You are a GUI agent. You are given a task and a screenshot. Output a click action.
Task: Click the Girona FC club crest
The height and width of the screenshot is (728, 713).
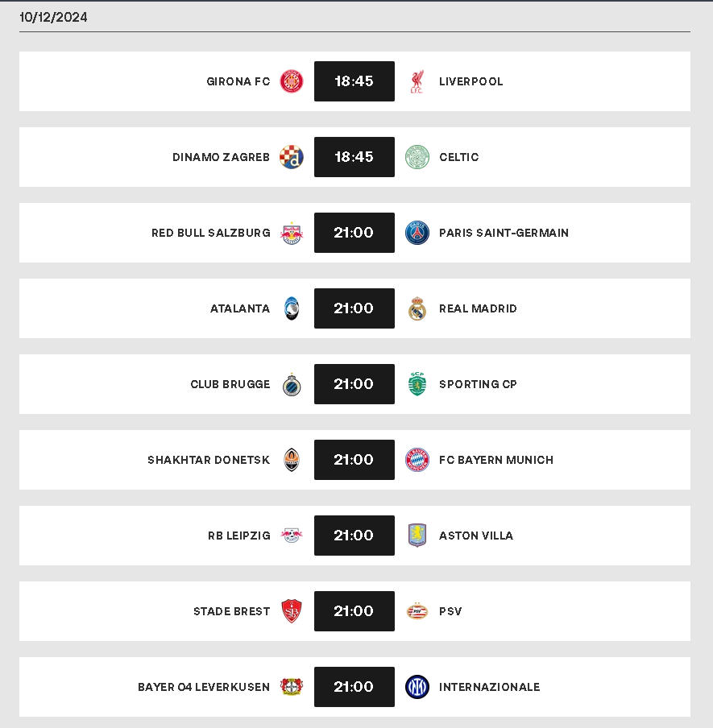pyautogui.click(x=291, y=81)
